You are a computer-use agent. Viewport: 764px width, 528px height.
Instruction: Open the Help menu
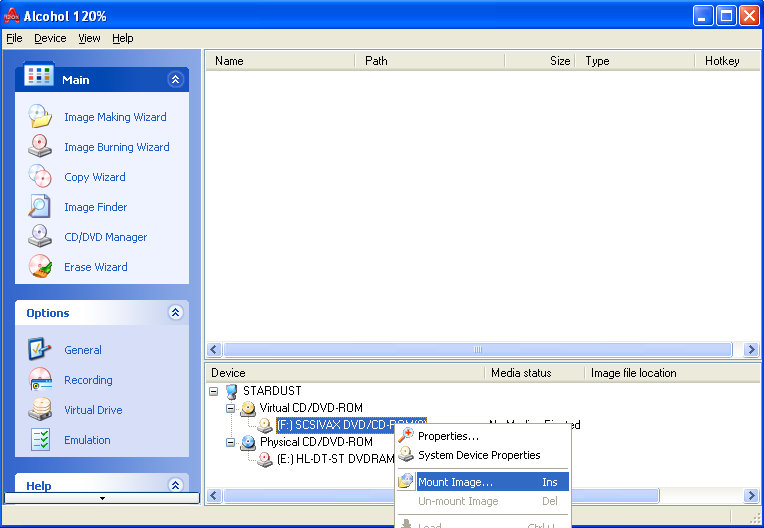coord(123,38)
